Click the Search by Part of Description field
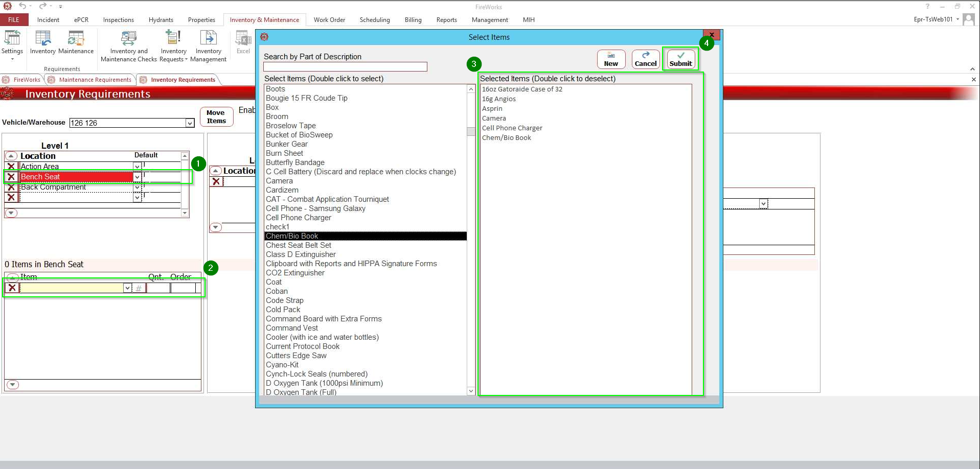The width and height of the screenshot is (980, 469). click(345, 67)
